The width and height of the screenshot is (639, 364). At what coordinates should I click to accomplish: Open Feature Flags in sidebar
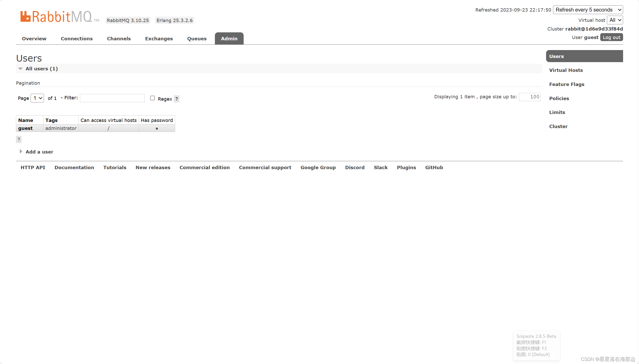[x=567, y=84]
